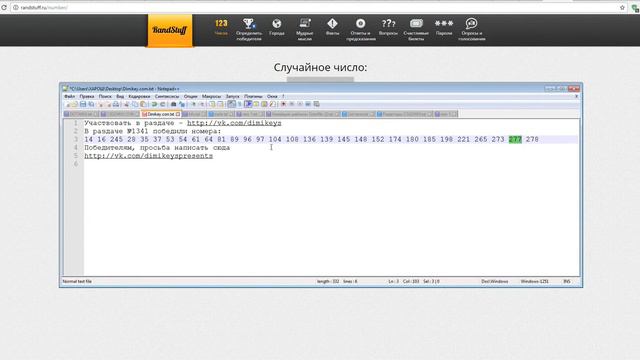
Task: Click the Find binoculars toolbar icon
Action: point(173,104)
